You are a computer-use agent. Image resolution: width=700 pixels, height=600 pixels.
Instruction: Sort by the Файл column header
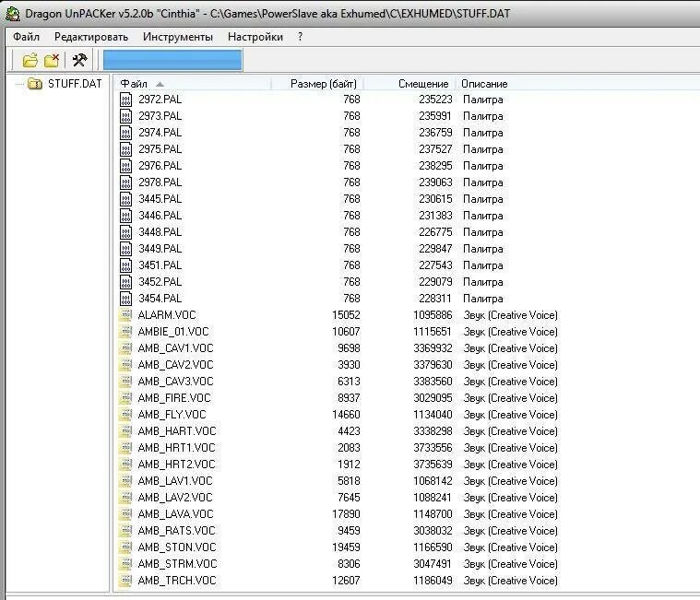193,84
